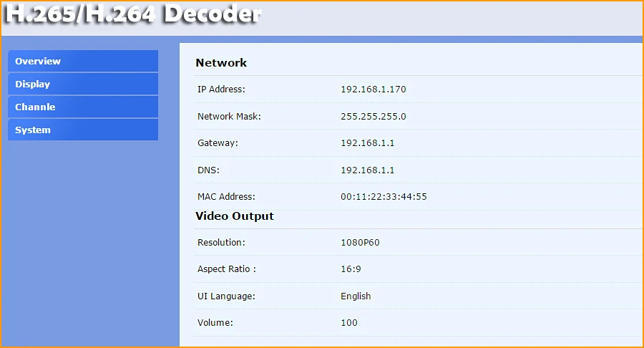Screen dimensions: 644x348
Task: Click the Network section heading
Action: [221, 63]
